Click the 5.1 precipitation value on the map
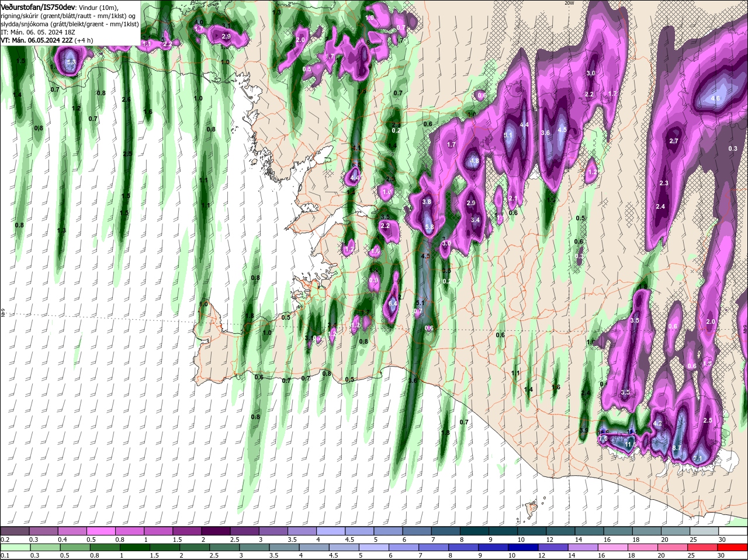 [x=507, y=135]
